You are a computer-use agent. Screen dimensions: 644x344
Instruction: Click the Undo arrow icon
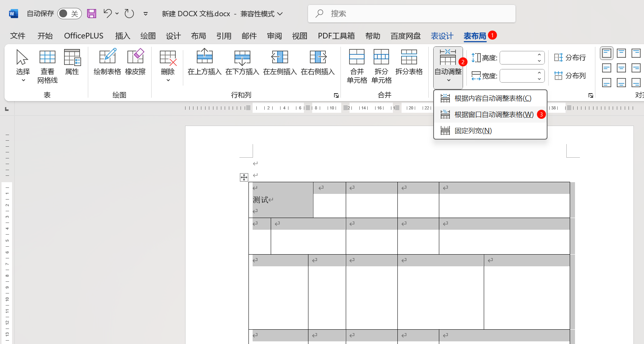coord(107,14)
